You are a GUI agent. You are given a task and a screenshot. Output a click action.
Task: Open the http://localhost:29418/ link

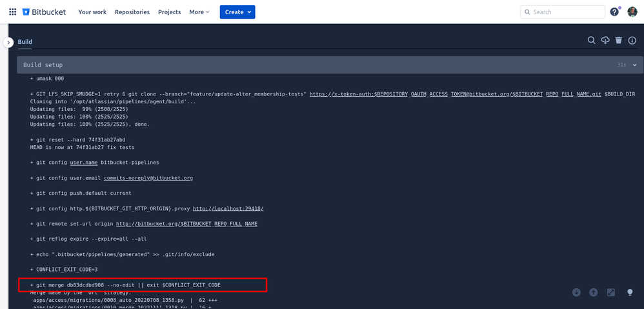click(228, 208)
